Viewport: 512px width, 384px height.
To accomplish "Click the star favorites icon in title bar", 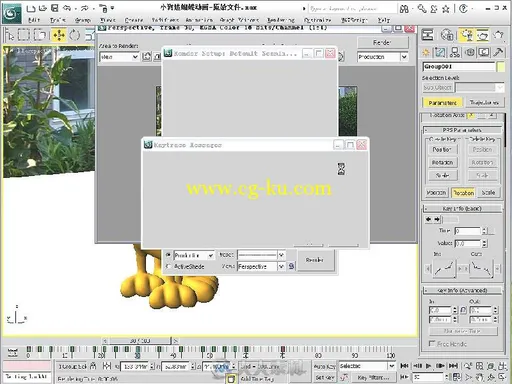I will 446,9.
